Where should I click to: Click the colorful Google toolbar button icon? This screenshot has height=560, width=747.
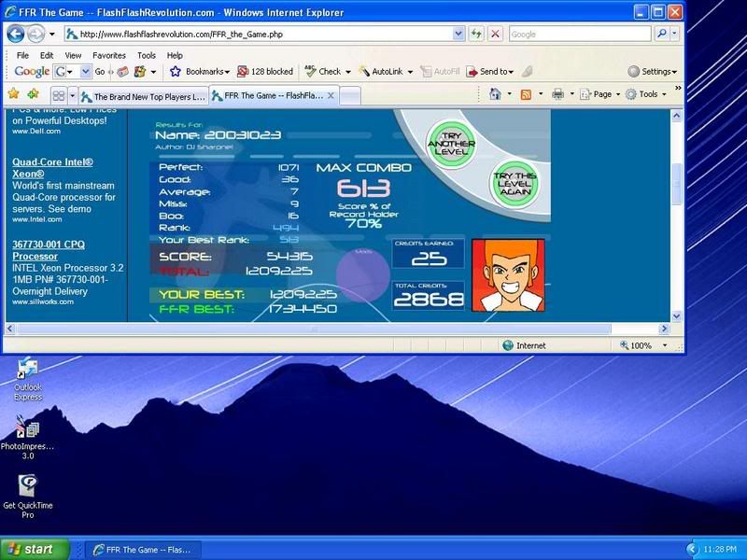[139, 72]
